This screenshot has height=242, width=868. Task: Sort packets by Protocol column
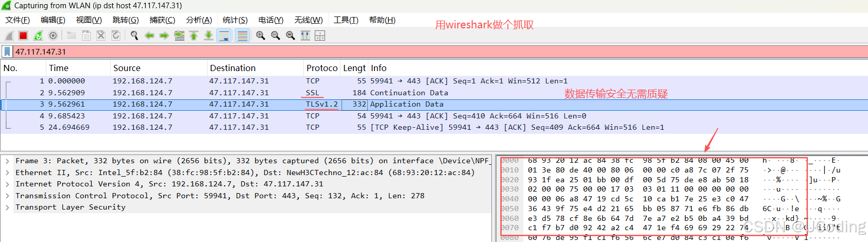pos(321,68)
